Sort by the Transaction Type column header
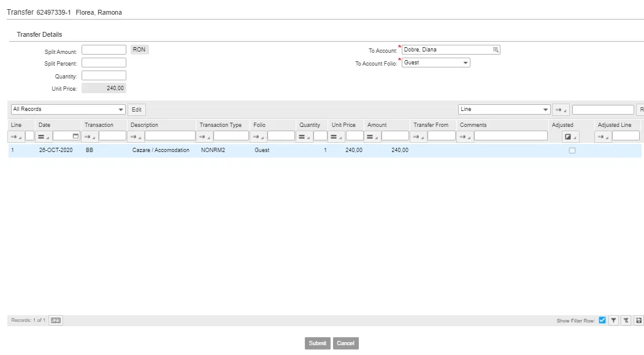644x355 pixels. (221, 124)
